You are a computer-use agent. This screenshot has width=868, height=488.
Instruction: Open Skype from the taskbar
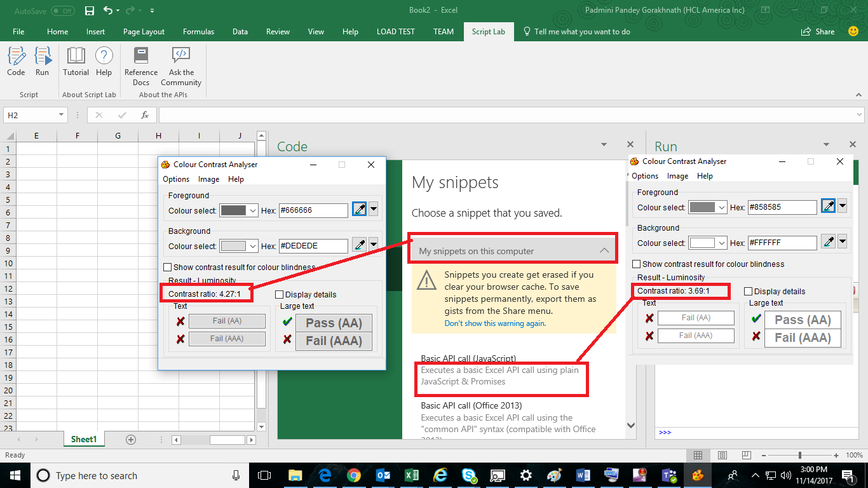click(x=470, y=475)
